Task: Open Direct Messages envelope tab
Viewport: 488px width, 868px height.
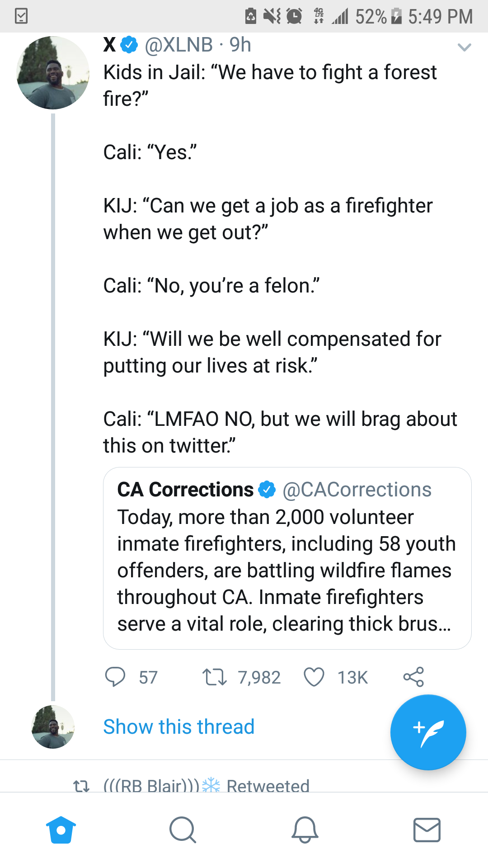Action: coord(427,830)
